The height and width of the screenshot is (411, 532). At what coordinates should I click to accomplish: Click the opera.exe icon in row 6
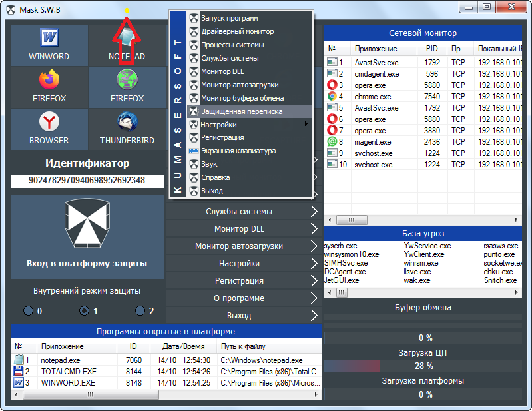[332, 119]
